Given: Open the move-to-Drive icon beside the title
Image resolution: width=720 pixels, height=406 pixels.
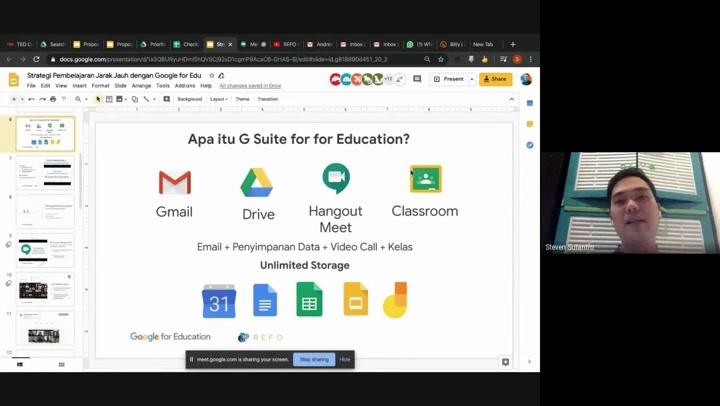Looking at the screenshot, I should pyautogui.click(x=221, y=75).
